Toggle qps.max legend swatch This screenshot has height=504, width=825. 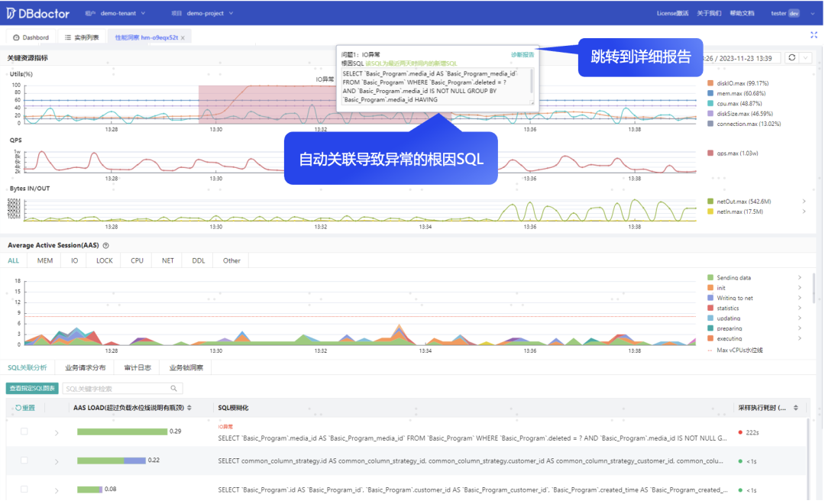710,153
